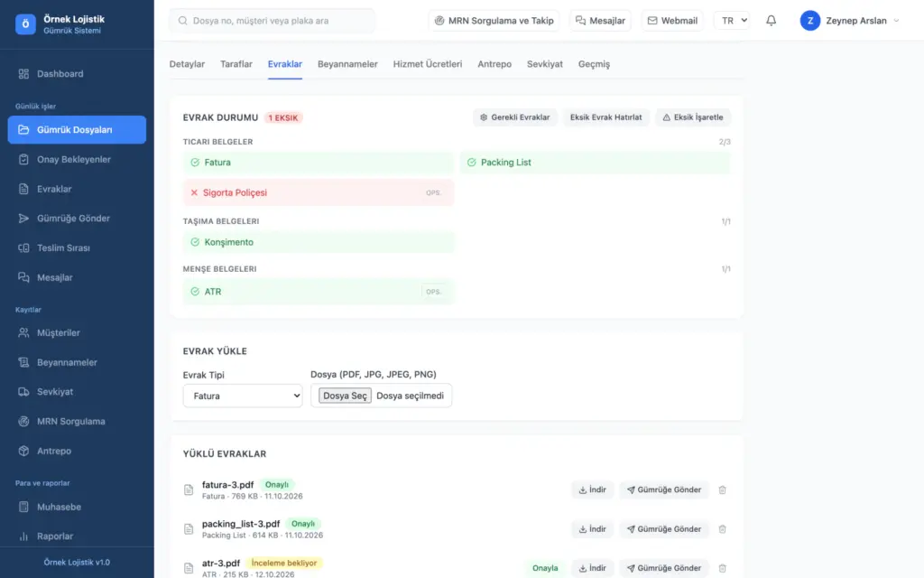Image resolution: width=924 pixels, height=578 pixels.
Task: Click the Muhasebe calculator icon
Action: pyautogui.click(x=23, y=507)
